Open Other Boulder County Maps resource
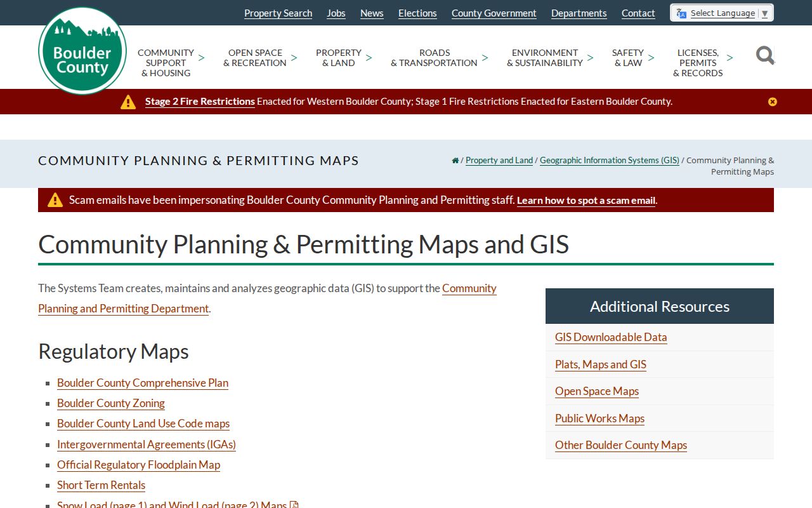 click(x=621, y=445)
